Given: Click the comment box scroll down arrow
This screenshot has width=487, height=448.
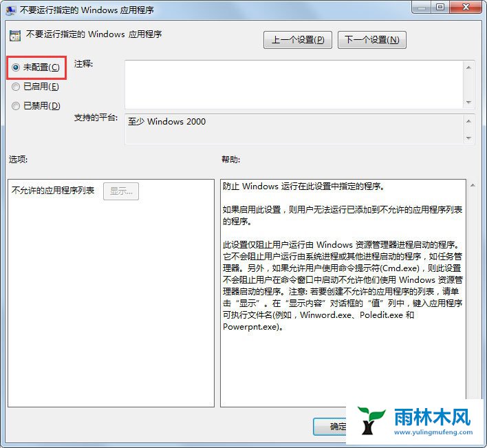Looking at the screenshot, I should tap(468, 103).
